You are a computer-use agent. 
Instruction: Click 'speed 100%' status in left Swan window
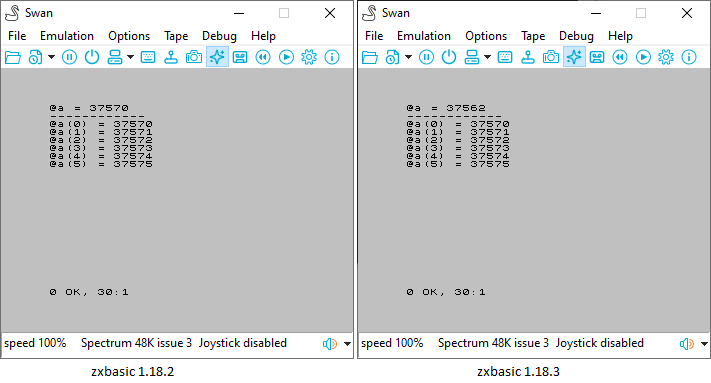click(x=35, y=343)
